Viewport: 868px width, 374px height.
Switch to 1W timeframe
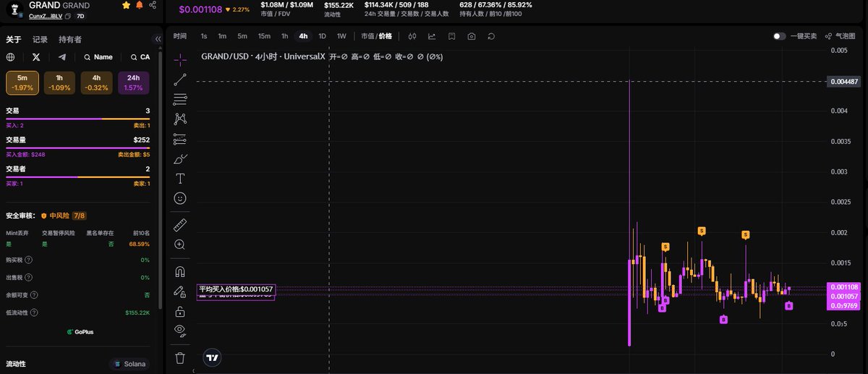pos(341,36)
